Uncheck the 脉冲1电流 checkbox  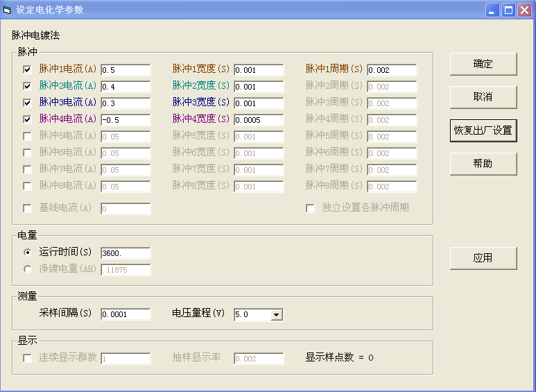coord(28,69)
